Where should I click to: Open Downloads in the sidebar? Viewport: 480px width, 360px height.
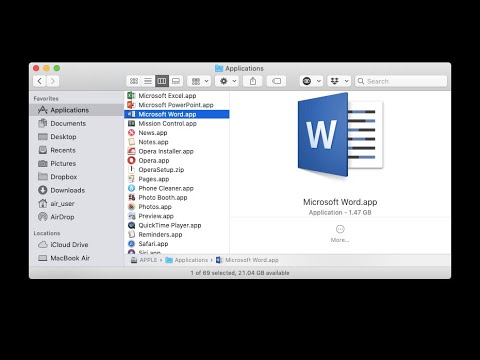click(x=76, y=190)
